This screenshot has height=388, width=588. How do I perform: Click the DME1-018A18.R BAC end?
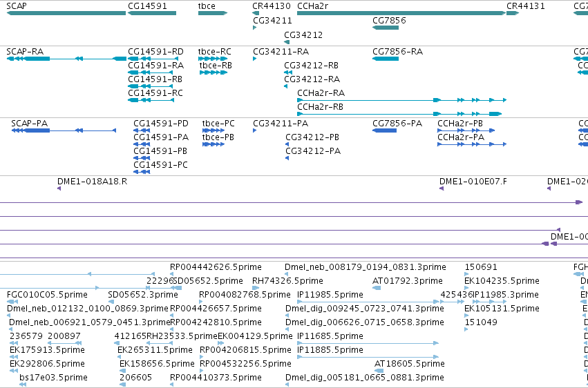click(59, 188)
